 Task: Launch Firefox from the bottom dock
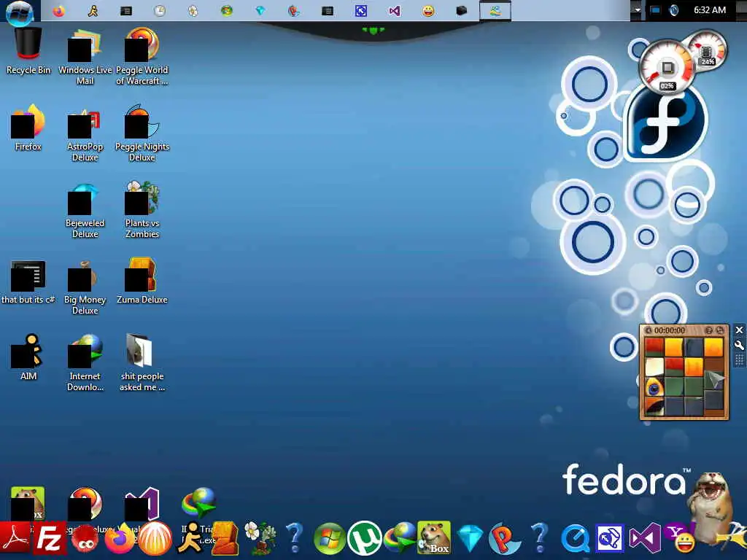tap(119, 539)
